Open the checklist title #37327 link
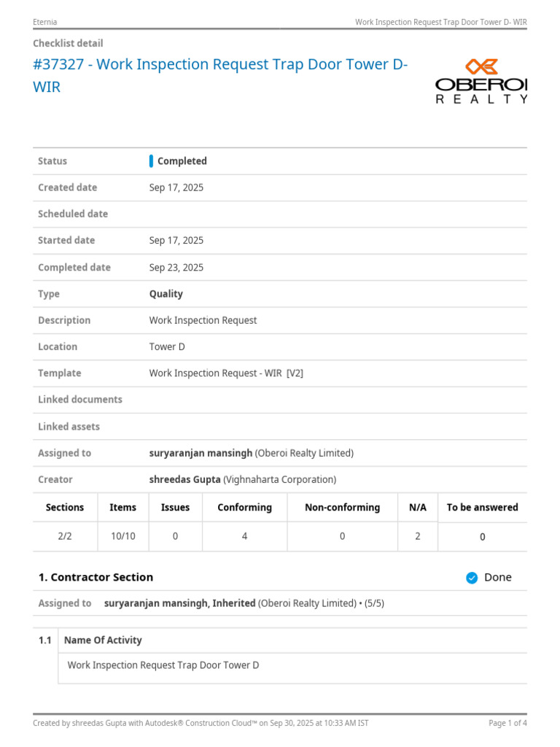The image size is (560, 747). (220, 75)
